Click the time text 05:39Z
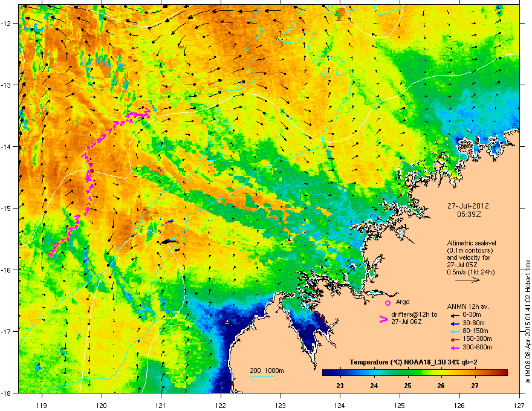 [x=469, y=215]
